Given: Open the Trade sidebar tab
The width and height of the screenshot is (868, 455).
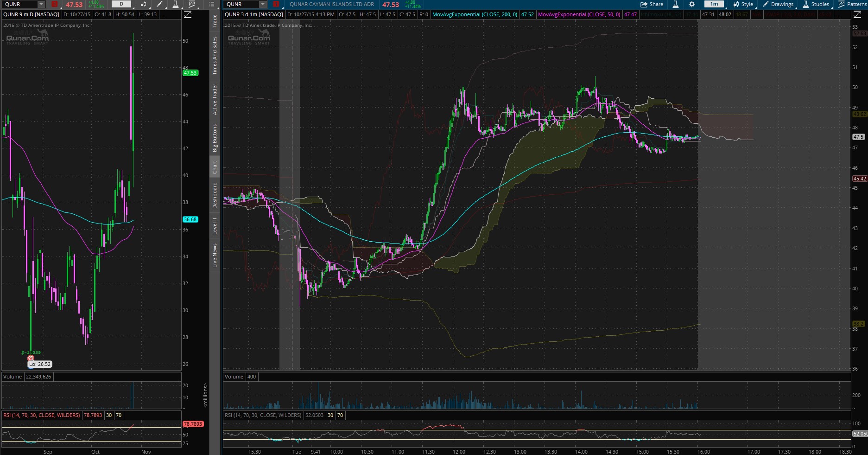Looking at the screenshot, I should point(215,21).
